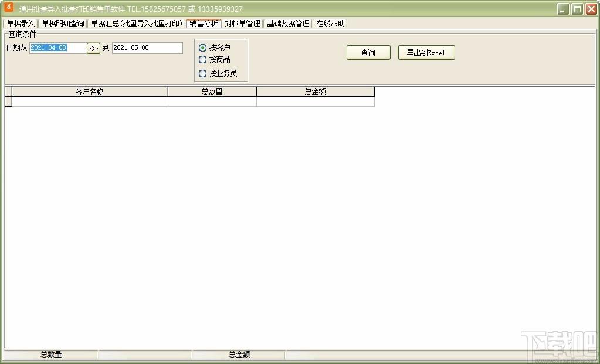Click the 总数量 column header
Viewport: 600px width, 364px height.
212,91
